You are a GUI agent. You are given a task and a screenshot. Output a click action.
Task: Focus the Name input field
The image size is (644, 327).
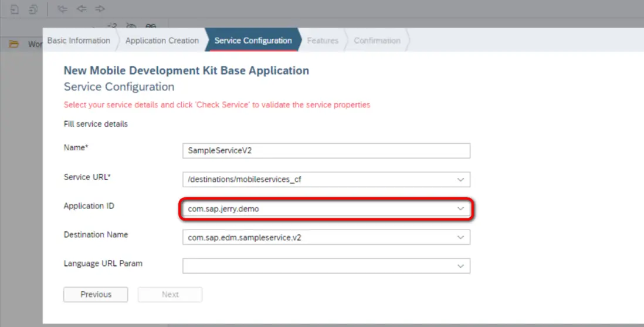[326, 150]
